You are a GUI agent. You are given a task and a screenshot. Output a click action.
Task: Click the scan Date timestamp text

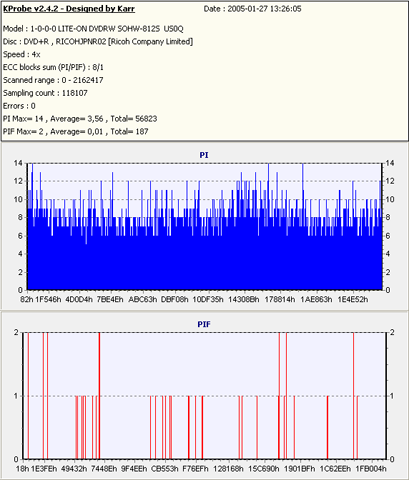(252, 9)
